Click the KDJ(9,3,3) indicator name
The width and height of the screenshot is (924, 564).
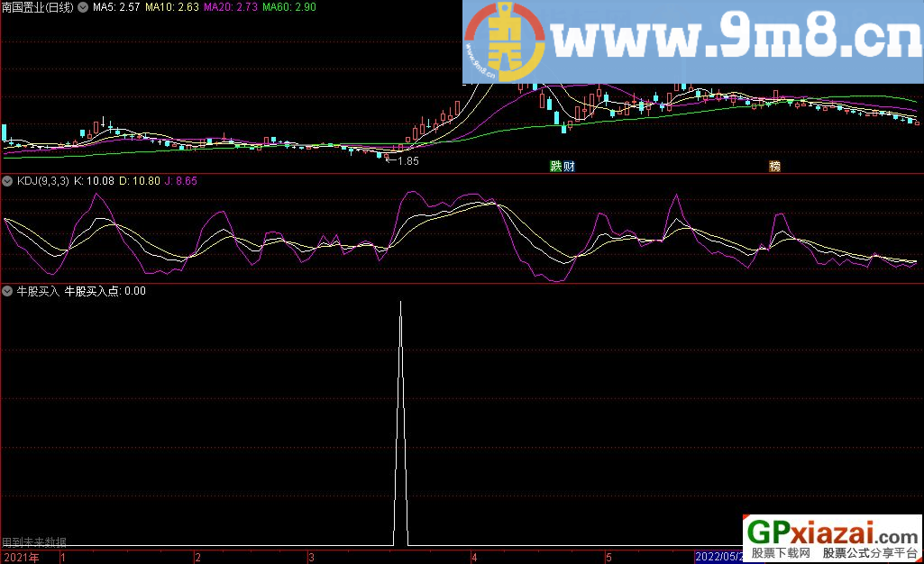[x=43, y=181]
